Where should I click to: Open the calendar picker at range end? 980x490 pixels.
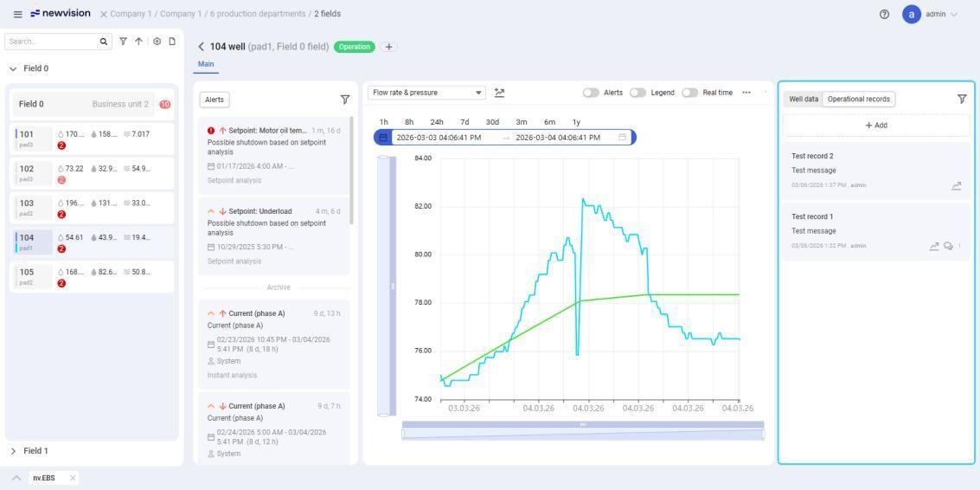coord(623,138)
